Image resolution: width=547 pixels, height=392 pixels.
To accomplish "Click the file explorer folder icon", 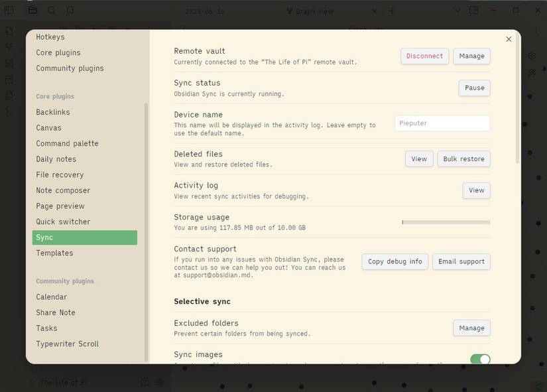I will (x=32, y=11).
